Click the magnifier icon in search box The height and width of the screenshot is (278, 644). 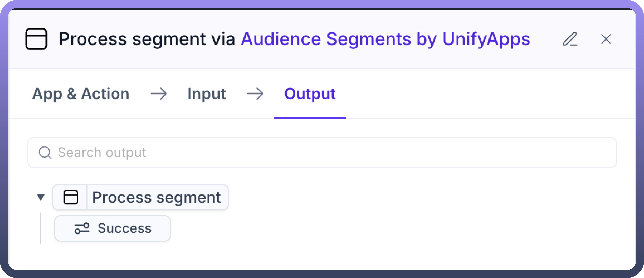pos(45,153)
